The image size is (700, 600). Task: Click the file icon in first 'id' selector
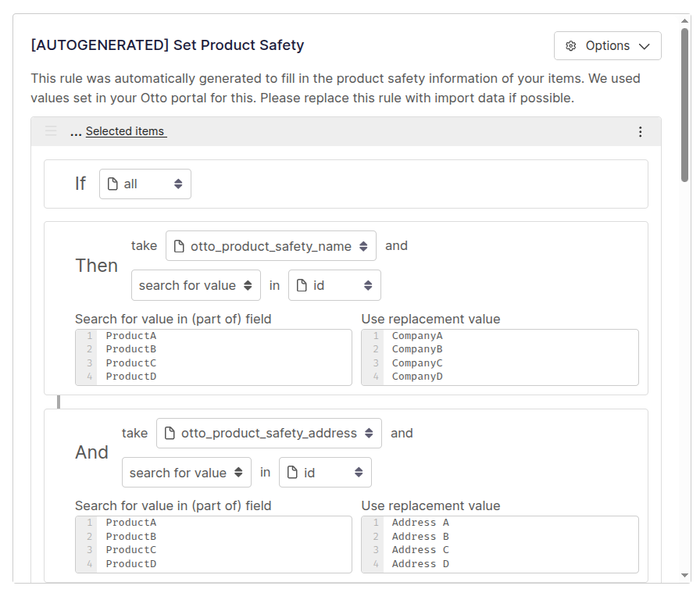302,286
